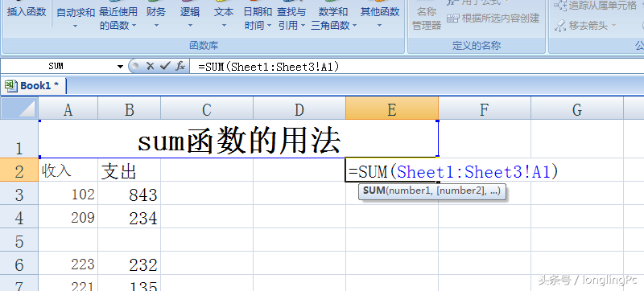Screen dimensions: 644x291
Task: Click cell containing "支出"
Action: [130, 170]
